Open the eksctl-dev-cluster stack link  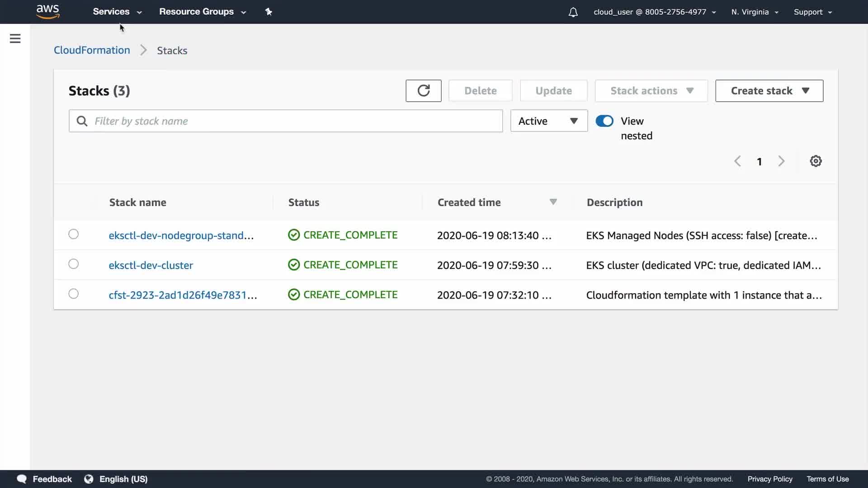click(x=151, y=265)
